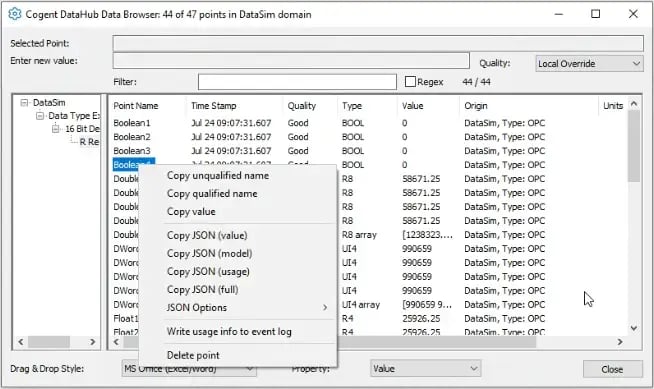Open the Drag & Drop Style dropdown
The width and height of the screenshot is (654, 389).
(189, 369)
